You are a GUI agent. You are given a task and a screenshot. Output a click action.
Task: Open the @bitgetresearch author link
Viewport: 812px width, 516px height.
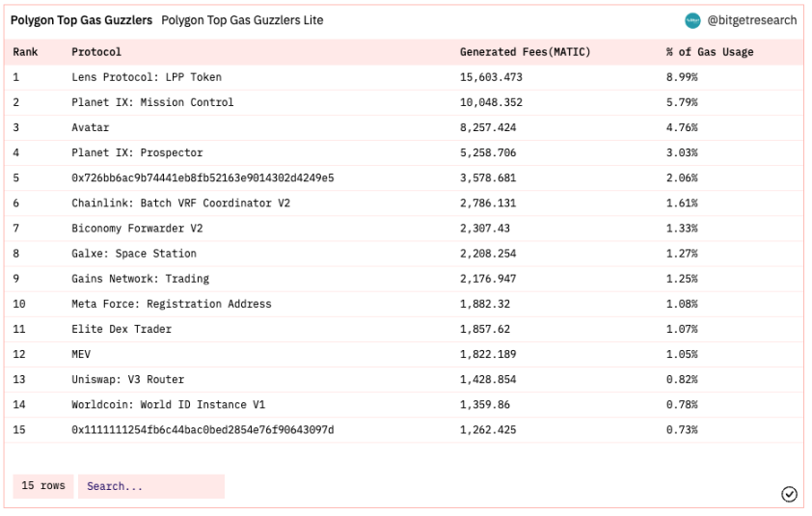click(x=752, y=20)
